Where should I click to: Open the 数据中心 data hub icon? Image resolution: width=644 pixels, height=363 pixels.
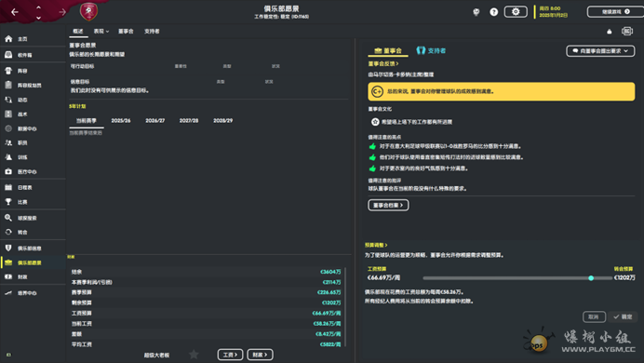pos(8,128)
